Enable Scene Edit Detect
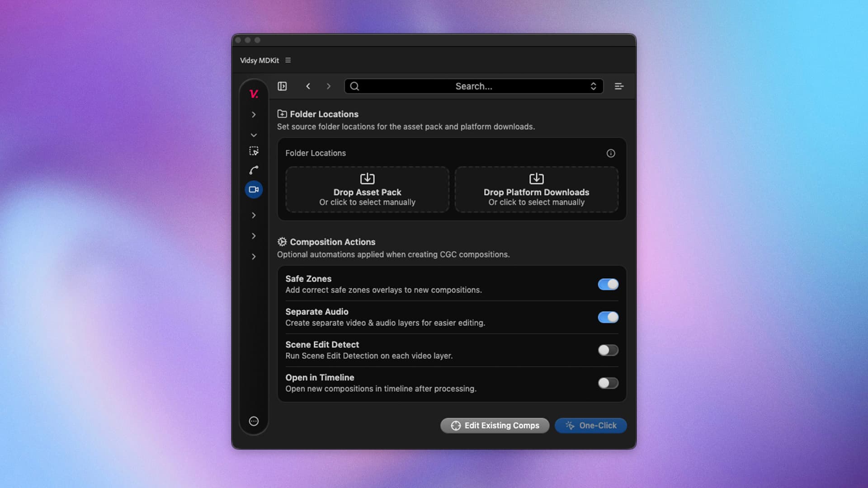 click(x=608, y=350)
